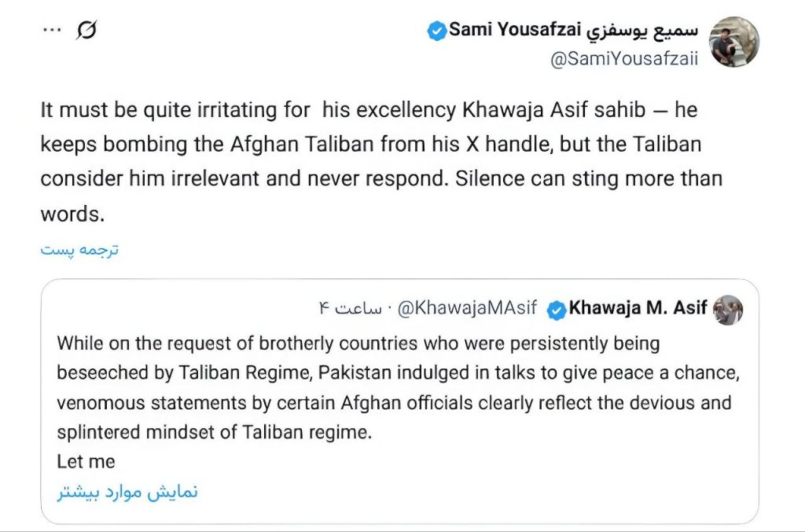Click the English "Sami Yousafzai" display name
The width and height of the screenshot is (805, 532).
click(514, 31)
